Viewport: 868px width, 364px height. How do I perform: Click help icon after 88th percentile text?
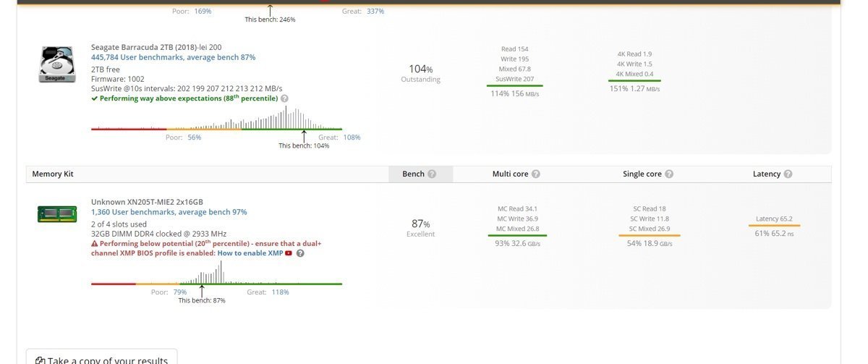pyautogui.click(x=284, y=98)
